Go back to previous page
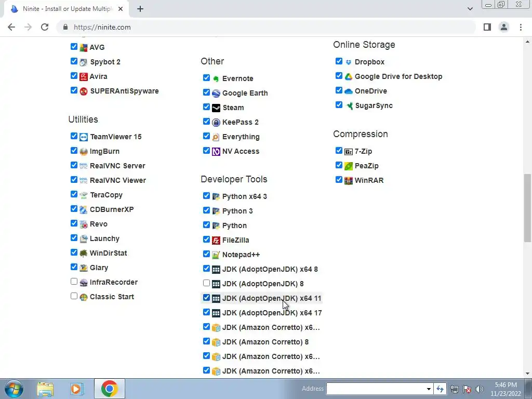This screenshot has height=399, width=532. coord(11,27)
